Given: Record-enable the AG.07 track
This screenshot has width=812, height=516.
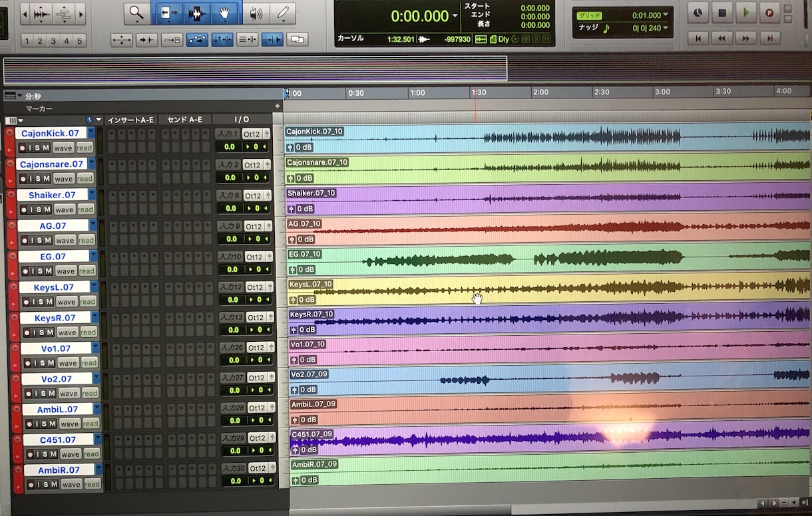Looking at the screenshot, I should point(23,241).
